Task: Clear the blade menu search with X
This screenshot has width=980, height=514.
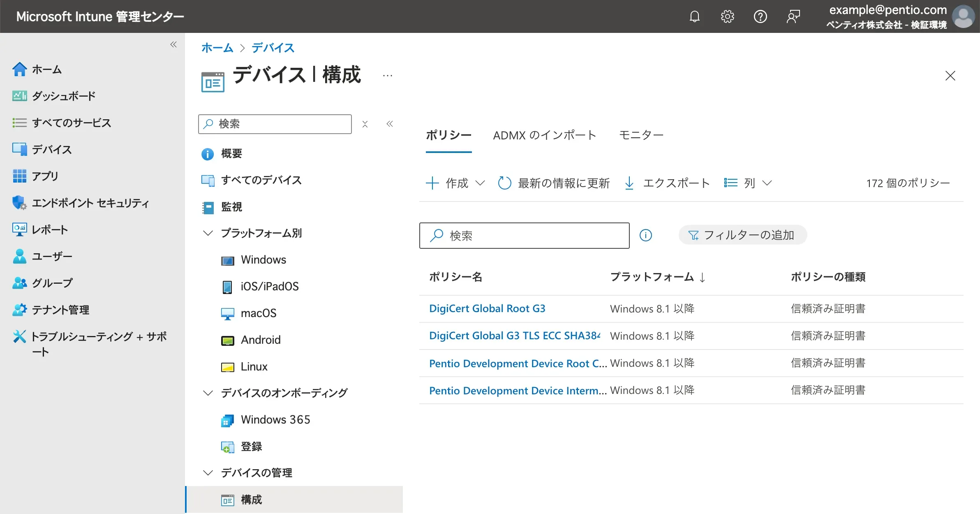Action: (365, 124)
